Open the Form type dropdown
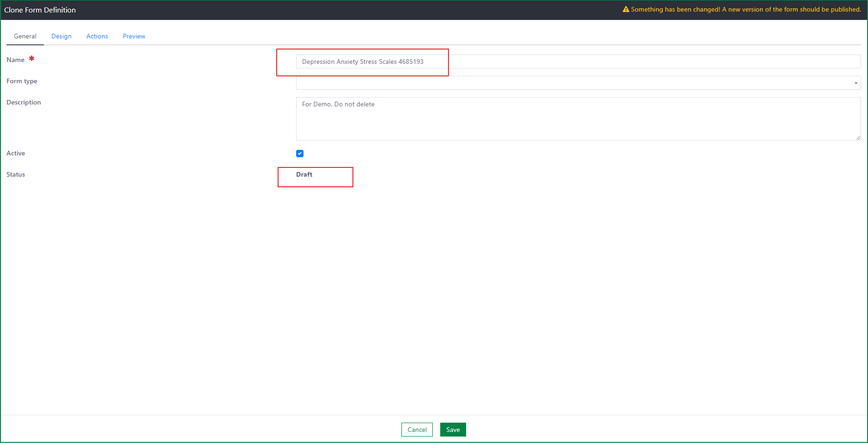The height and width of the screenshot is (443, 868). [x=578, y=83]
